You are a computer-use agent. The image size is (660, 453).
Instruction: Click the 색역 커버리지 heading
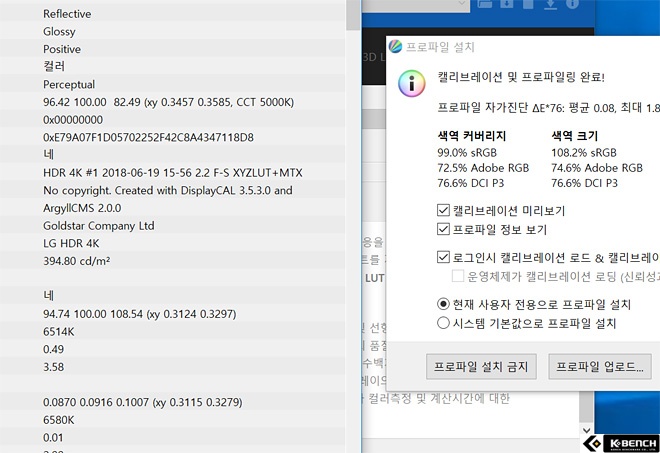(x=471, y=136)
